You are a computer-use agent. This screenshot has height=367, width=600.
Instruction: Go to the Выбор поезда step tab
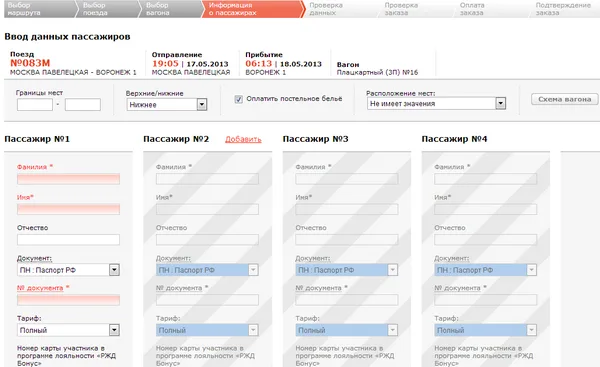point(108,9)
